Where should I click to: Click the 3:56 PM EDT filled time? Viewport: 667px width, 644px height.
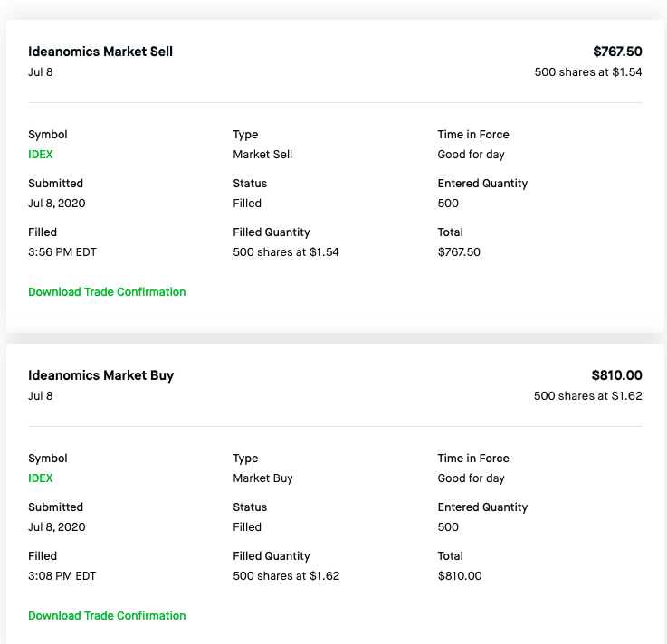[62, 252]
